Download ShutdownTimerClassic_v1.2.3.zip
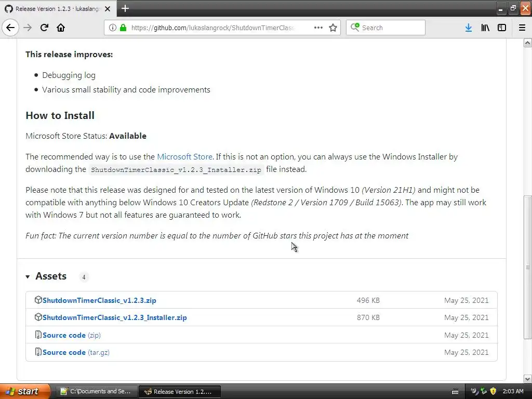Image resolution: width=532 pixels, height=399 pixels. tap(99, 300)
